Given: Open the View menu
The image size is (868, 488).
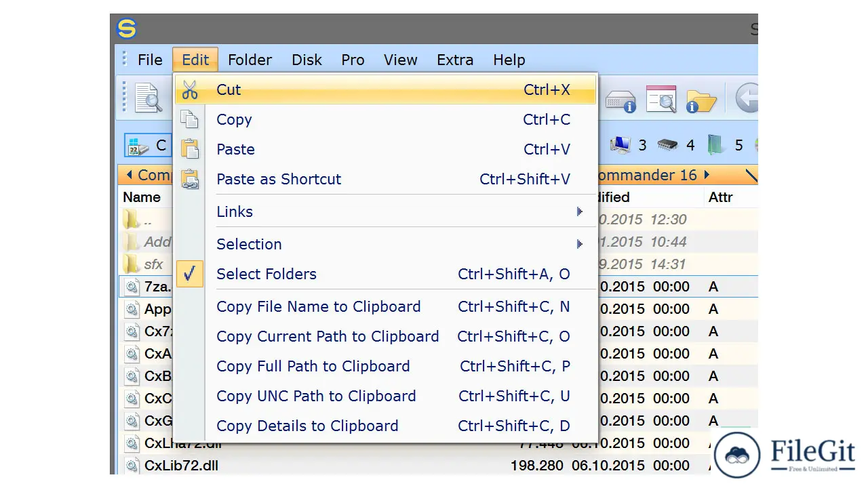Looking at the screenshot, I should coord(400,60).
